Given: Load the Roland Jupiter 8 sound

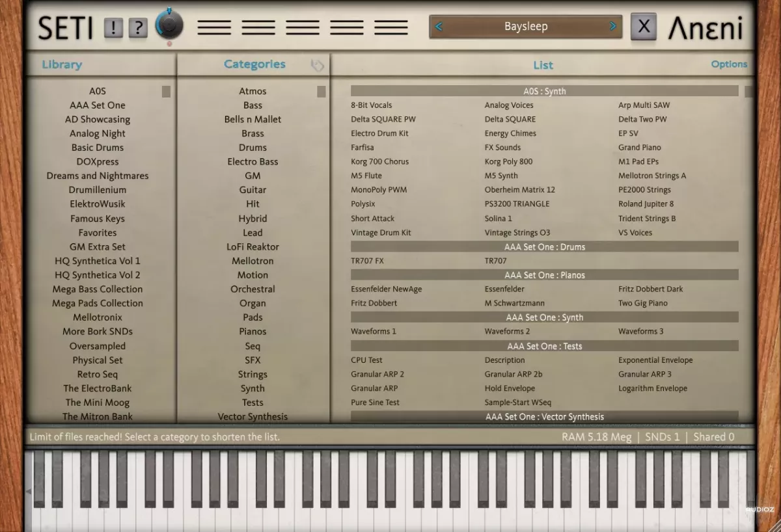Looking at the screenshot, I should pos(646,204).
